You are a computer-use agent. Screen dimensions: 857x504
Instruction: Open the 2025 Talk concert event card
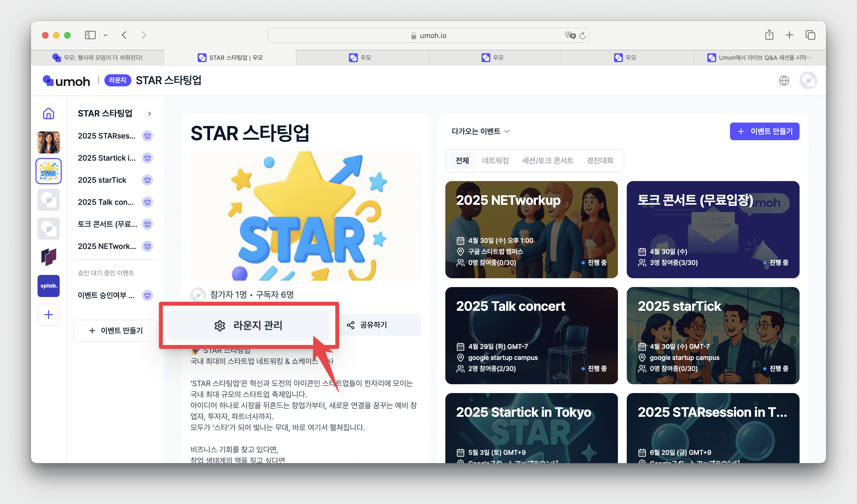[x=531, y=335]
